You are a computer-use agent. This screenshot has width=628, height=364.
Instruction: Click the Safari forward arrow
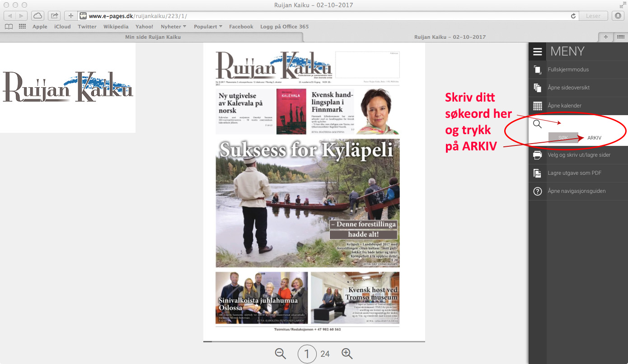(x=21, y=16)
